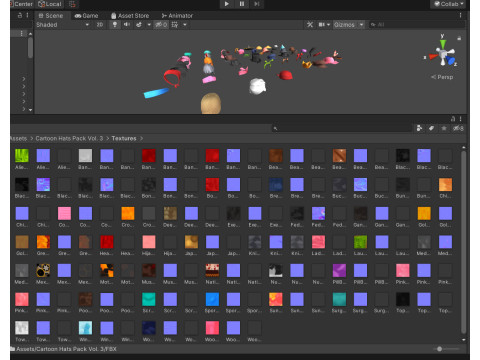
Task: Start Play mode with the Play button
Action: point(227,4)
